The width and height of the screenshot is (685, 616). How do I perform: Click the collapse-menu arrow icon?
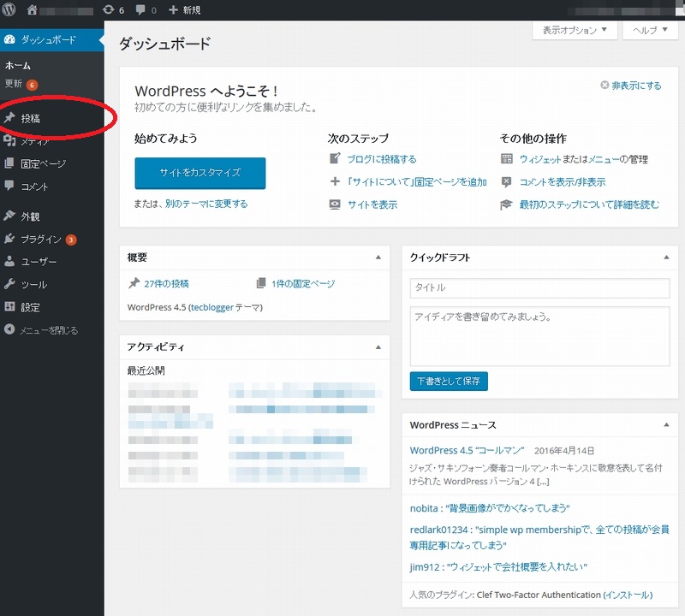click(x=9, y=329)
